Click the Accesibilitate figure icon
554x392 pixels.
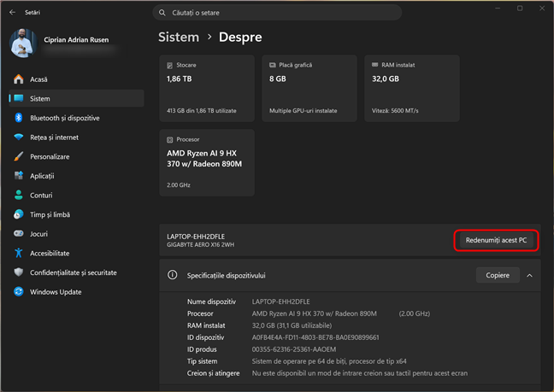tap(19, 253)
